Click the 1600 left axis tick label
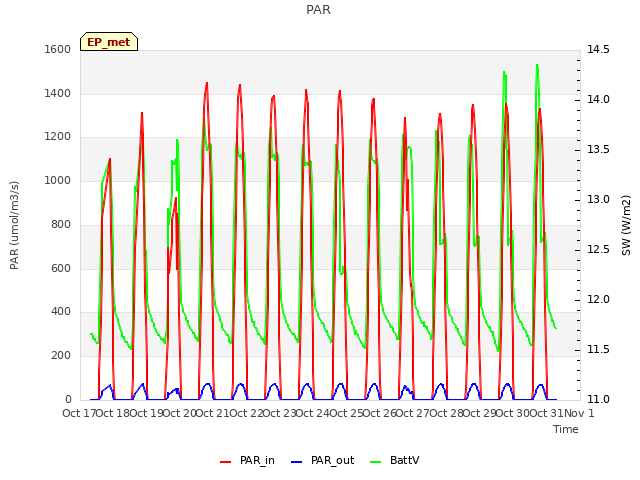 tap(58, 49)
